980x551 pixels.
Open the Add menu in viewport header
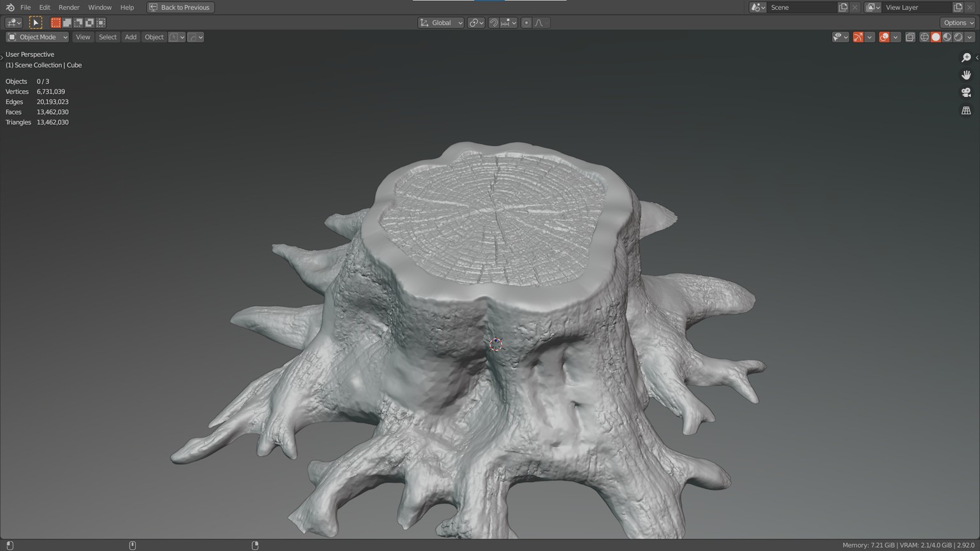coord(131,37)
